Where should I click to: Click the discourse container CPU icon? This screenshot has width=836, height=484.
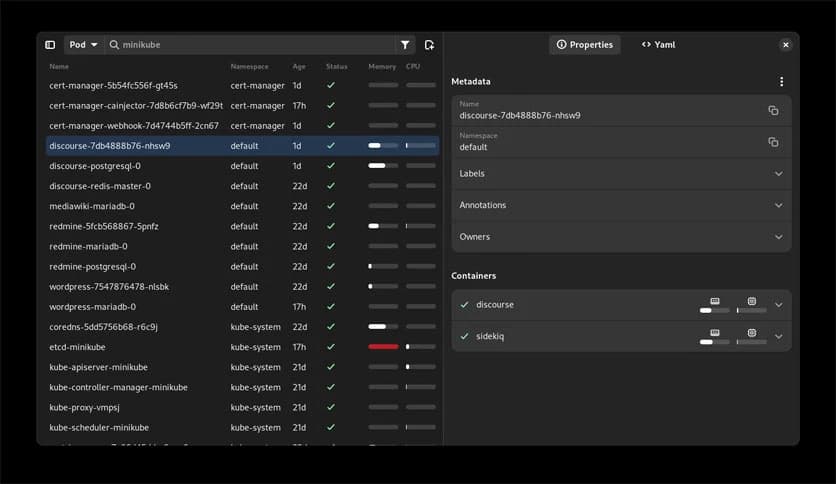point(752,301)
